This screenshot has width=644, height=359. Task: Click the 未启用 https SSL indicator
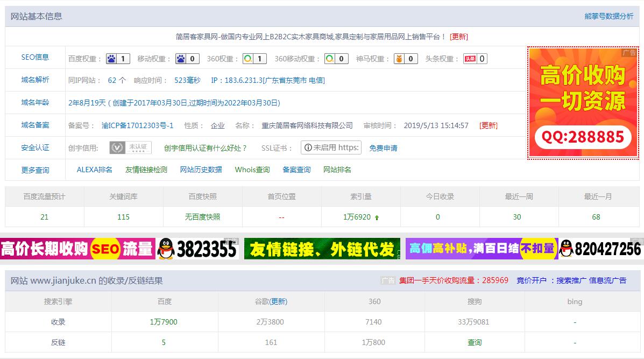point(331,147)
